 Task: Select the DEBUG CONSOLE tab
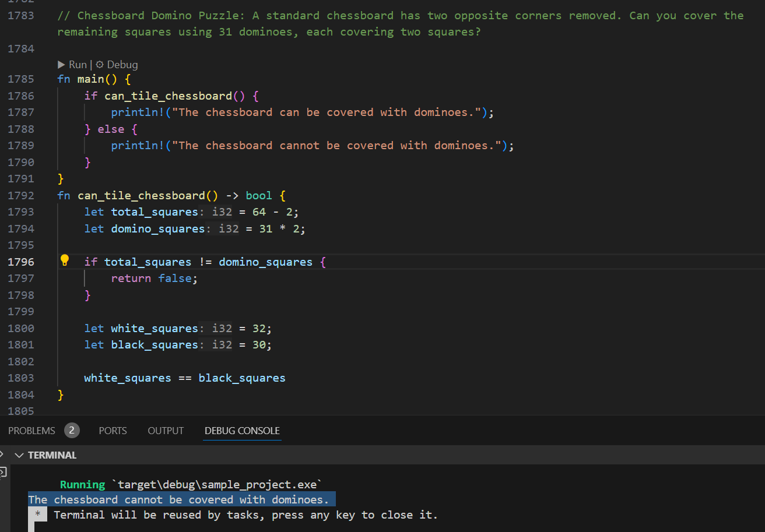[242, 431]
